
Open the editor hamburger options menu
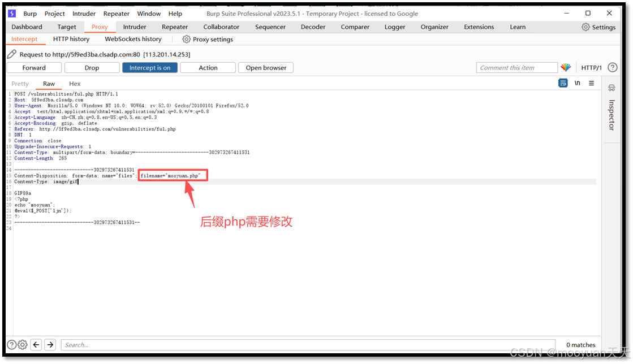pyautogui.click(x=591, y=83)
